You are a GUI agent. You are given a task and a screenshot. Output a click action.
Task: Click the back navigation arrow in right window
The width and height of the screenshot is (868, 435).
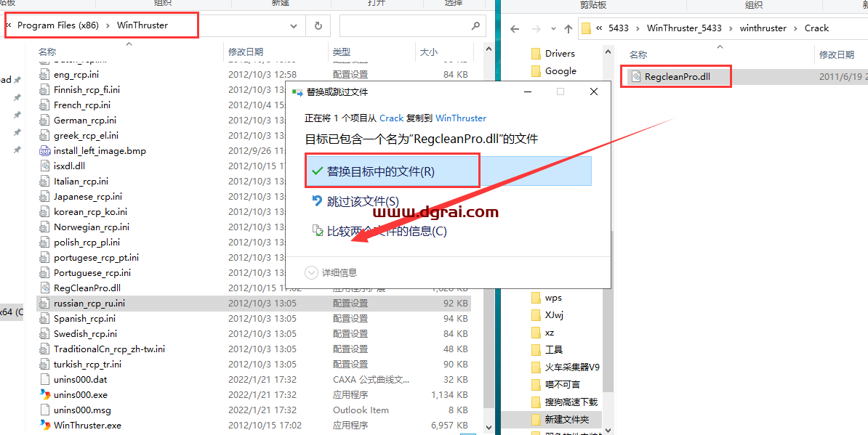(515, 28)
